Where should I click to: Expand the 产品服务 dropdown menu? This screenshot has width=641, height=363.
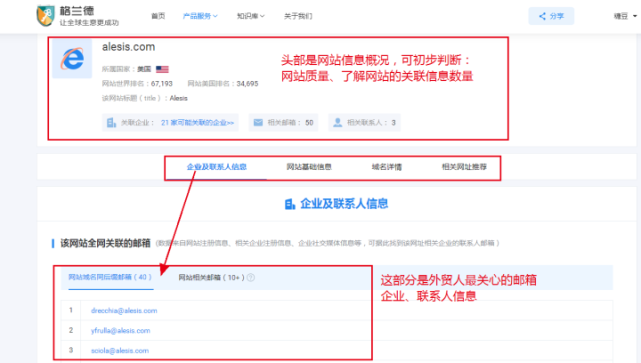pos(200,16)
